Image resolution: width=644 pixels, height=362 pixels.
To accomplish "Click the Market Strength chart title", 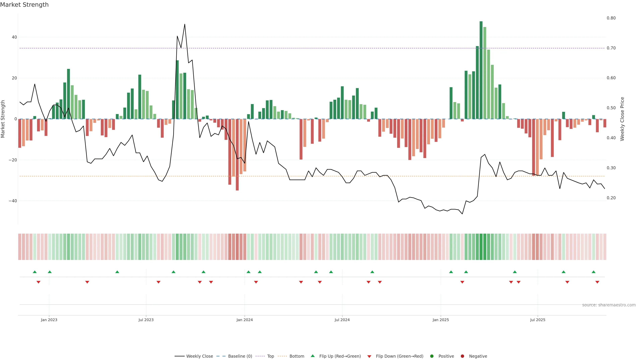I will pyautogui.click(x=24, y=5).
